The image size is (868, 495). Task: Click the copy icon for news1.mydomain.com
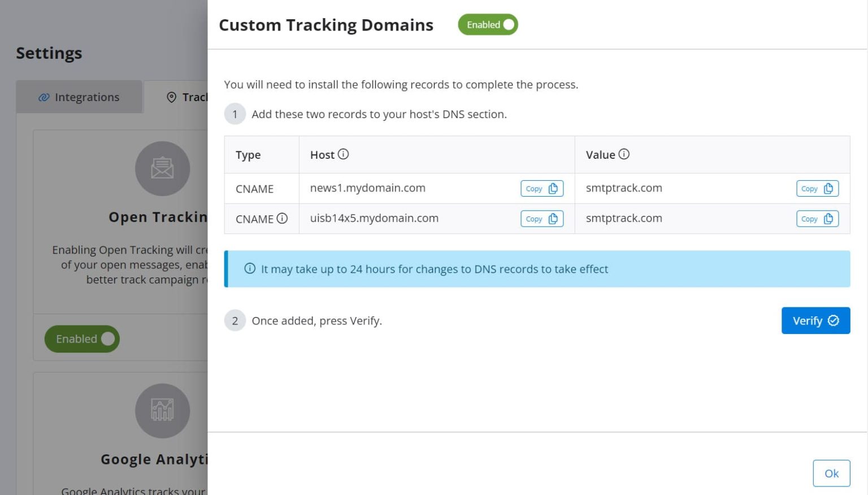pyautogui.click(x=553, y=188)
